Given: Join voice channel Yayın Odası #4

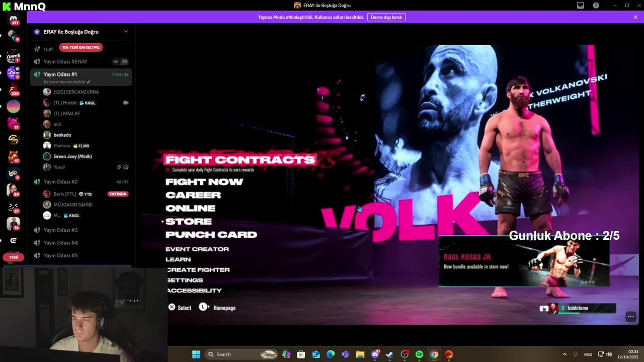Looking at the screenshot, I should [80, 243].
